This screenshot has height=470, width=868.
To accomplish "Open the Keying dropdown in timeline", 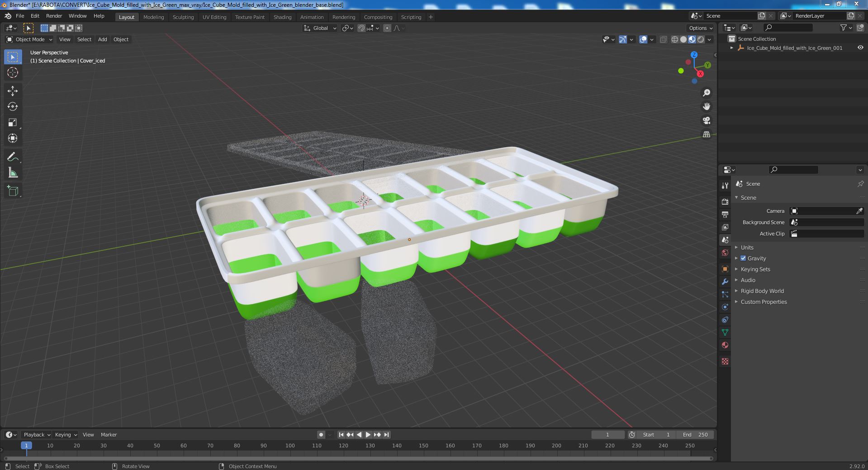I will (x=66, y=435).
